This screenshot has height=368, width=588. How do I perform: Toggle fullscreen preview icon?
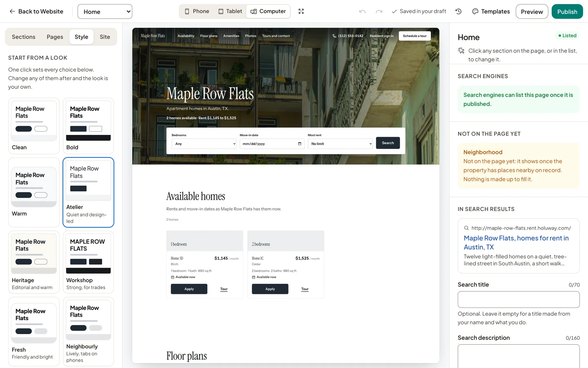(301, 11)
